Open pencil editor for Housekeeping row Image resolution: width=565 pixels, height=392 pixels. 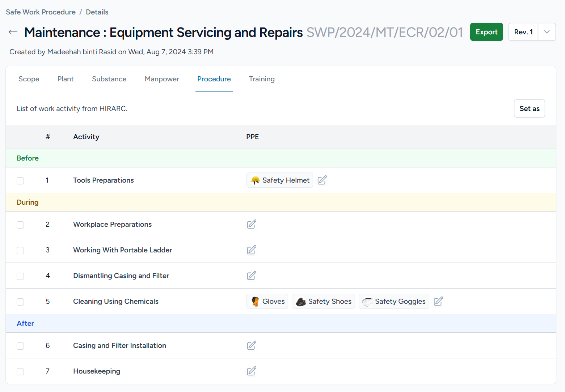coord(252,371)
